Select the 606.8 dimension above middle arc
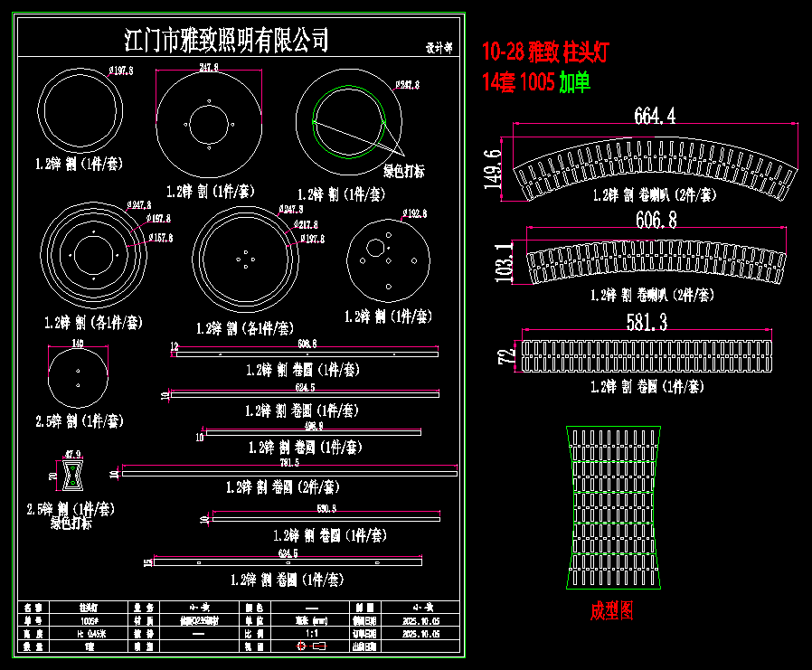Viewport: 812px width, 670px height. tap(656, 220)
